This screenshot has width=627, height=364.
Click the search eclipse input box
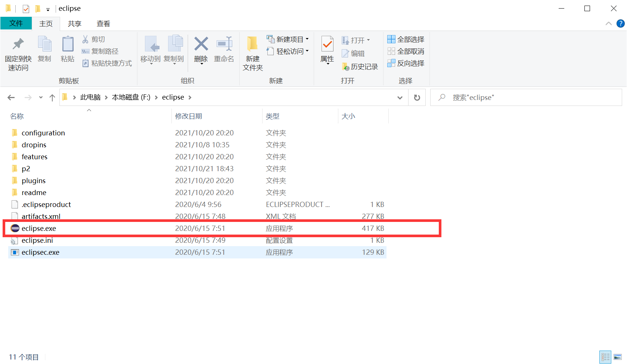coord(526,97)
